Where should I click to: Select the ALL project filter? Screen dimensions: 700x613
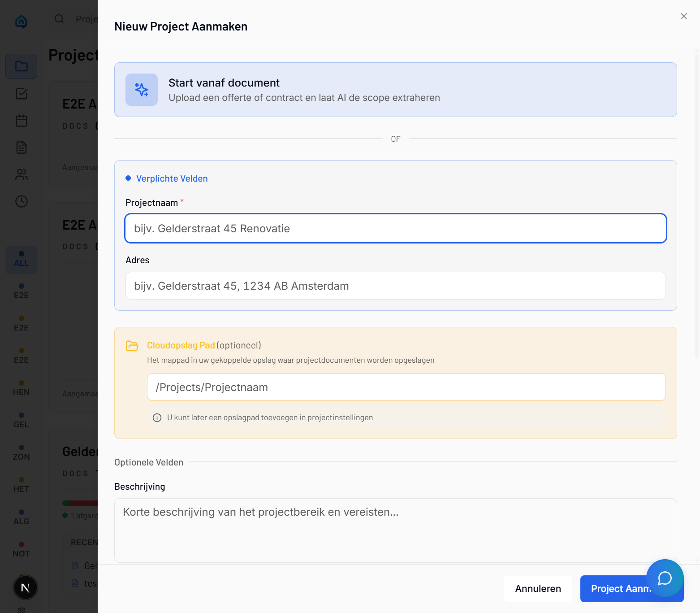click(21, 260)
